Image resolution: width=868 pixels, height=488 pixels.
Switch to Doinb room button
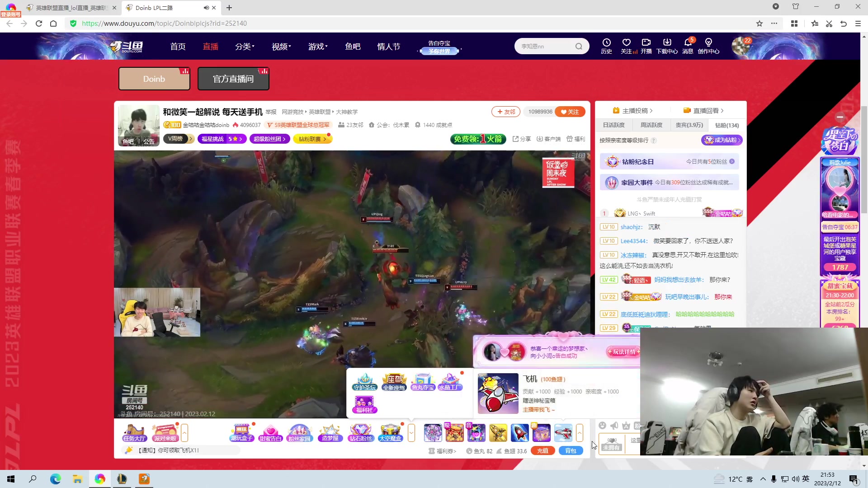154,79
